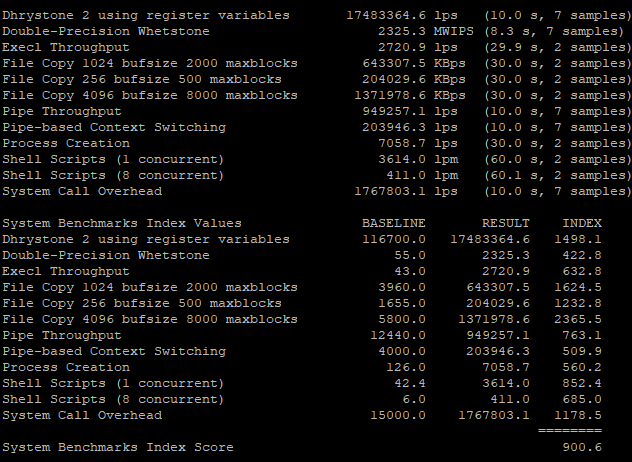
Task: Select index value 685.0
Action: click(x=582, y=399)
